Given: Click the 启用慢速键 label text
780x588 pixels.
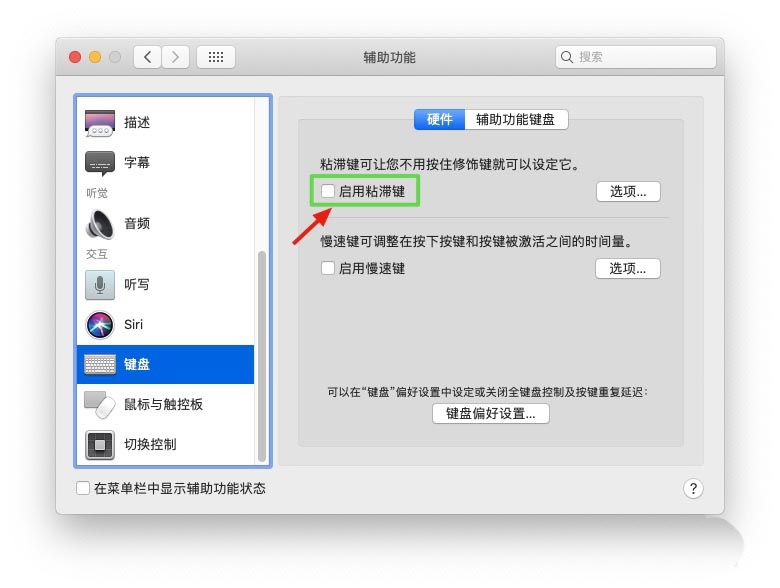Looking at the screenshot, I should 372,269.
